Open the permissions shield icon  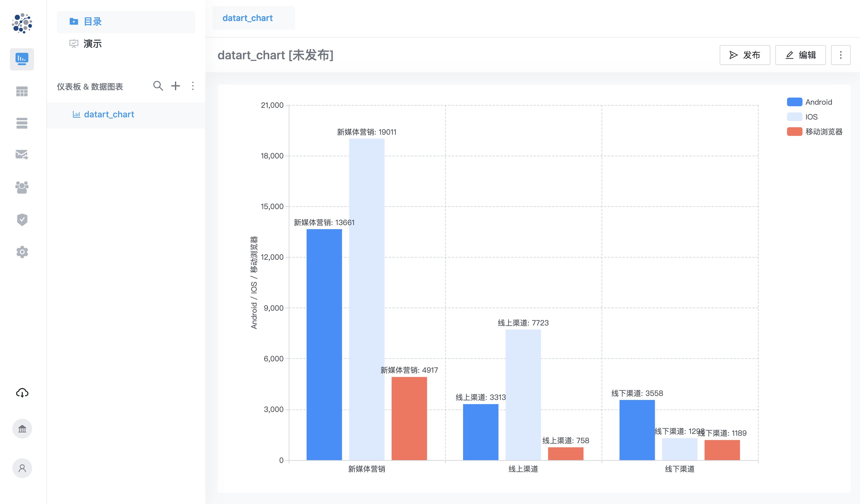22,220
